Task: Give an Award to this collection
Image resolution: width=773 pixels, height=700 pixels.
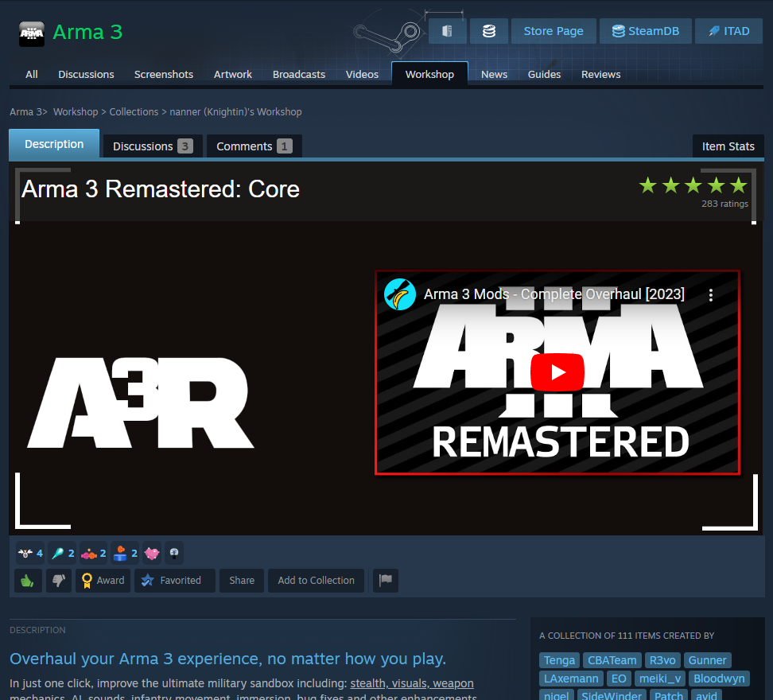Action: [103, 581]
